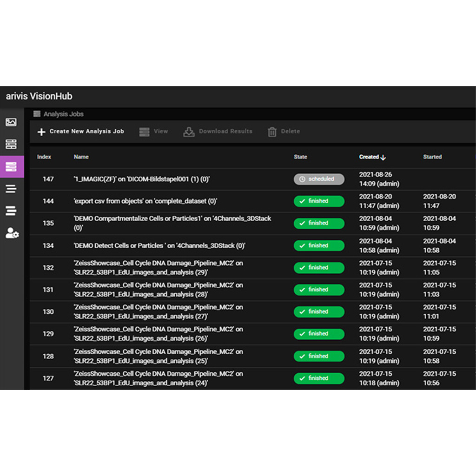The height and width of the screenshot is (476, 476).
Task: Click the finished badge of job 129
Action: tap(319, 334)
